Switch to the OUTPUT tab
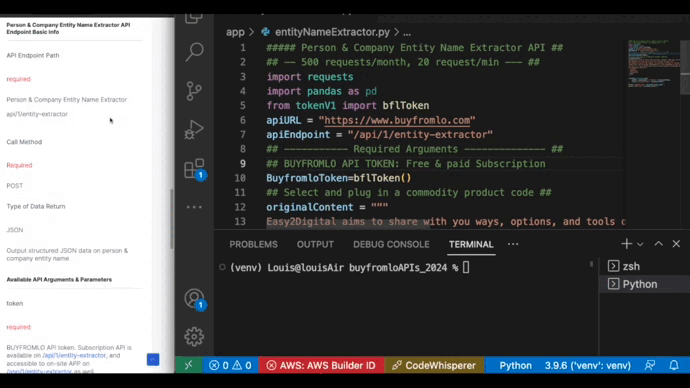 coord(315,245)
